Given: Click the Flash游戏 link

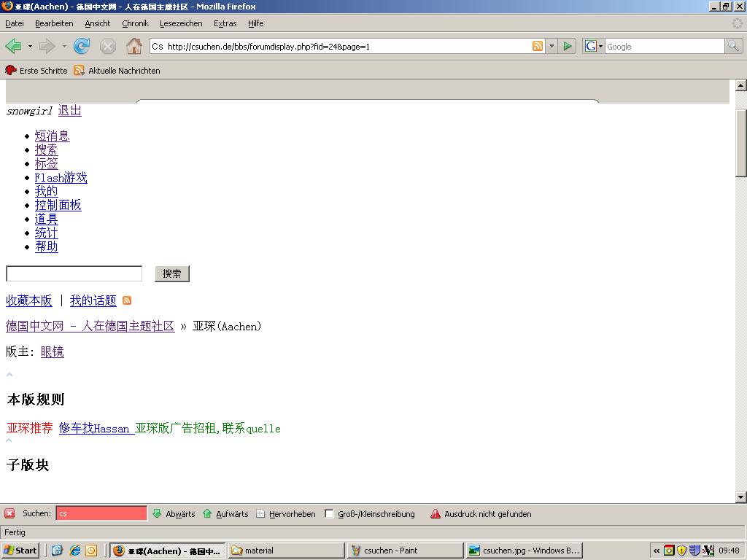Looking at the screenshot, I should click(61, 178).
